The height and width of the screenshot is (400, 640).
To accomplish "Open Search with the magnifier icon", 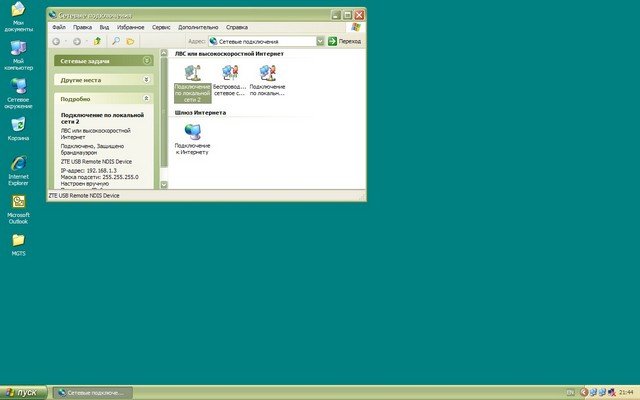I will coord(116,41).
